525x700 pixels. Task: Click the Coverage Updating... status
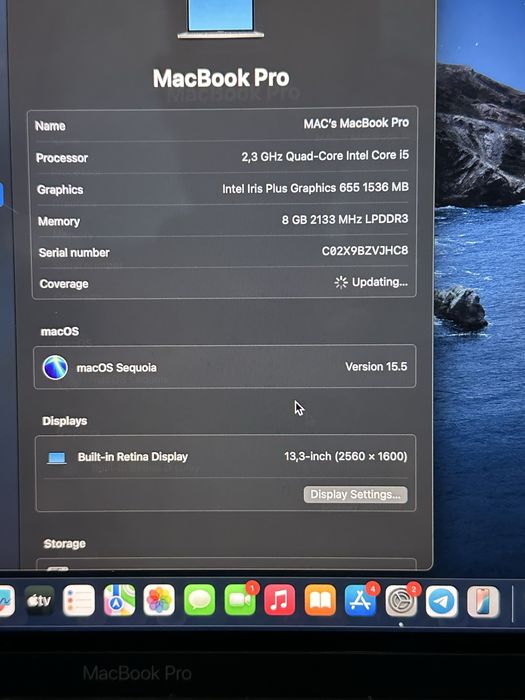(371, 282)
